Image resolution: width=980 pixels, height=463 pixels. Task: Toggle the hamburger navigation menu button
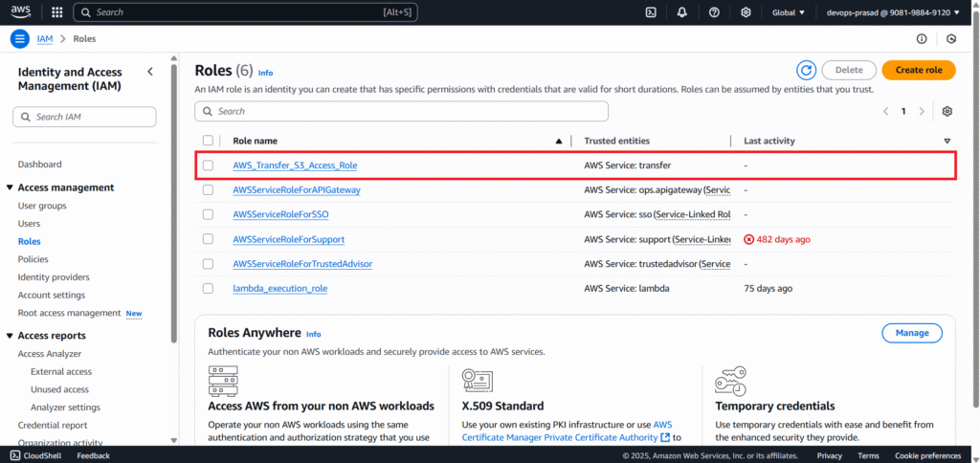20,38
